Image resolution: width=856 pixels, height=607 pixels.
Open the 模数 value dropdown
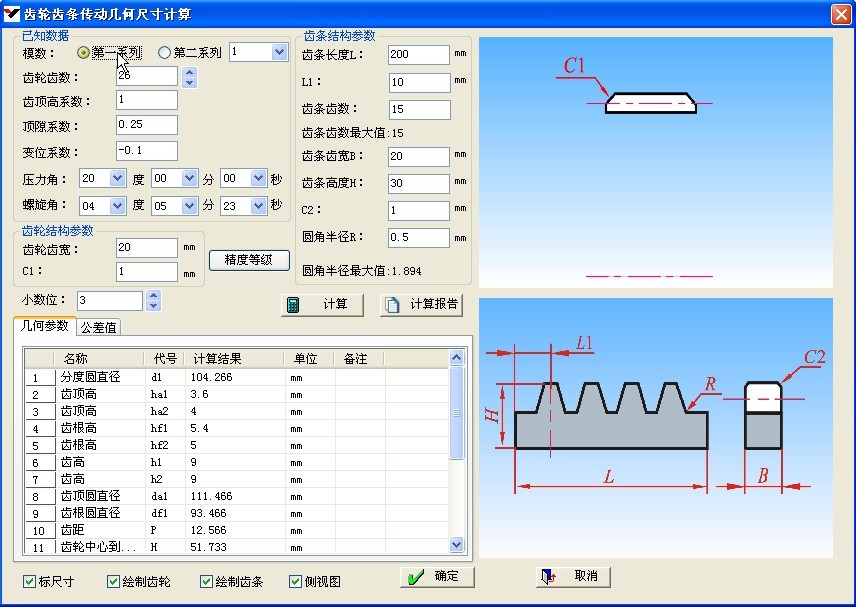(278, 52)
